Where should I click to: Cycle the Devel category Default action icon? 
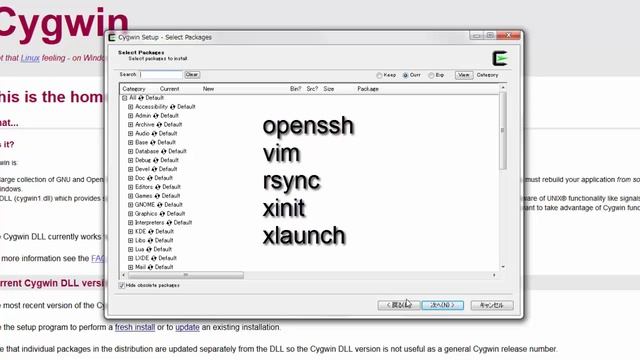tap(154, 169)
